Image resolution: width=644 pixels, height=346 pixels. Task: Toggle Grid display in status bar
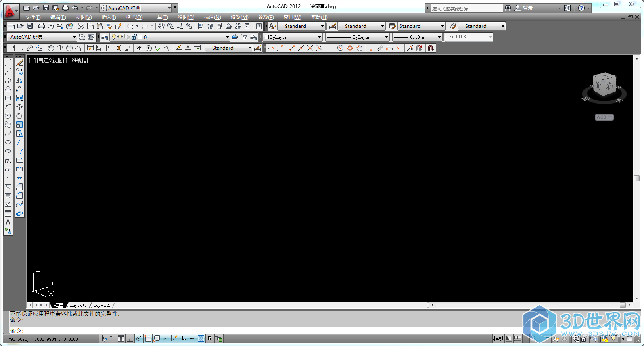click(121, 339)
